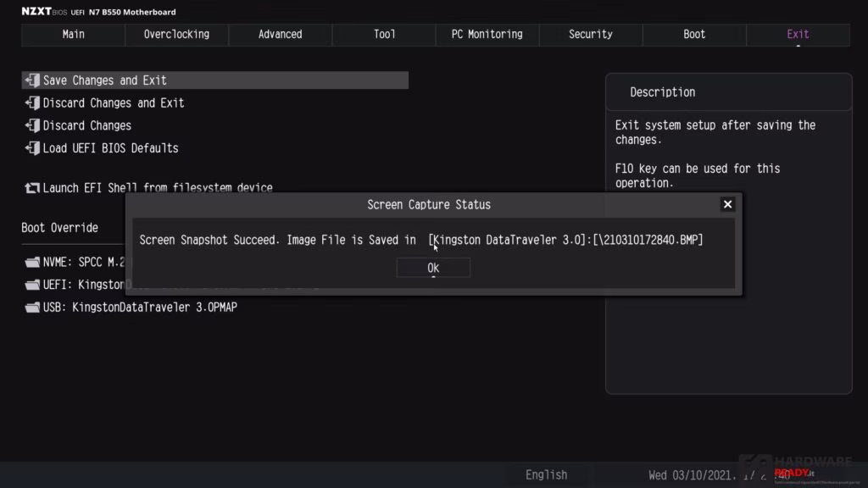Select the NVME: SPCC M.2 boot entry
Image resolution: width=868 pixels, height=488 pixels.
point(84,263)
